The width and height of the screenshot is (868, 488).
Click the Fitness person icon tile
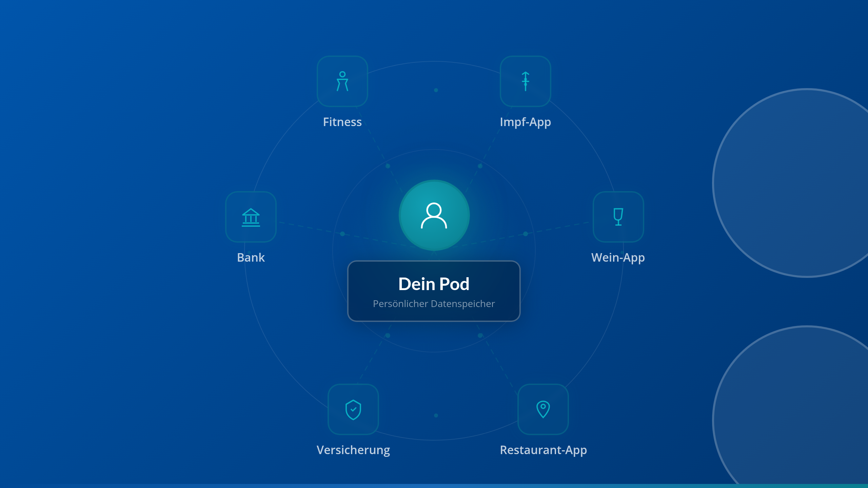click(x=342, y=81)
